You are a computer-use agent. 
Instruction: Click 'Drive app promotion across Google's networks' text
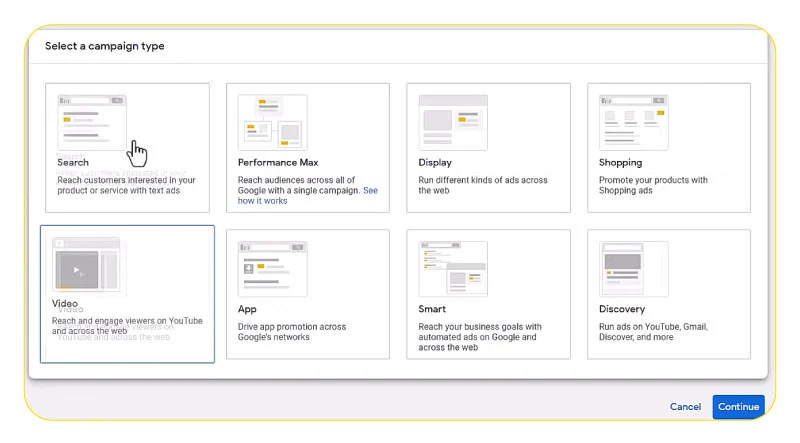point(292,332)
